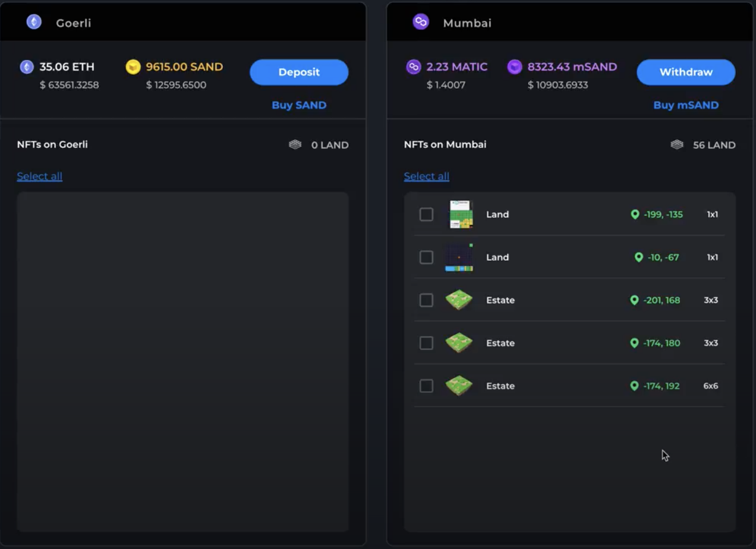Click the purple mSAND coin icon
Image resolution: width=756 pixels, height=549 pixels.
pyautogui.click(x=515, y=67)
